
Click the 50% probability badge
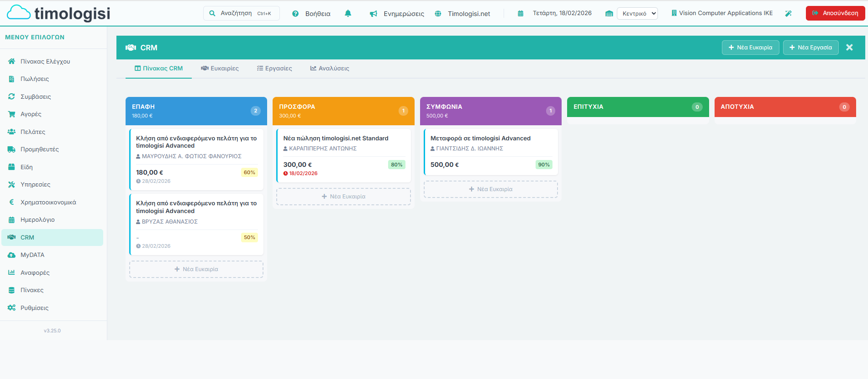[x=249, y=237]
